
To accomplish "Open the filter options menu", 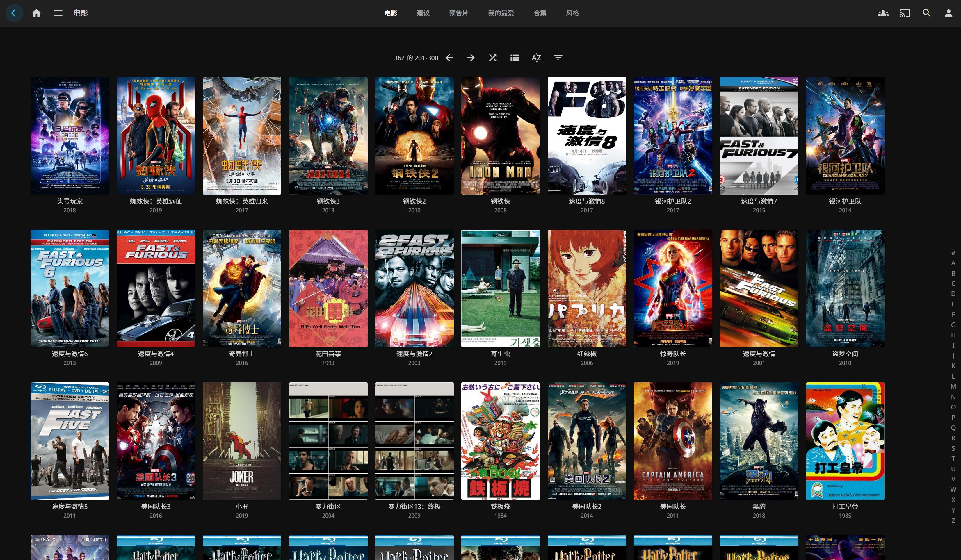I will tap(558, 58).
